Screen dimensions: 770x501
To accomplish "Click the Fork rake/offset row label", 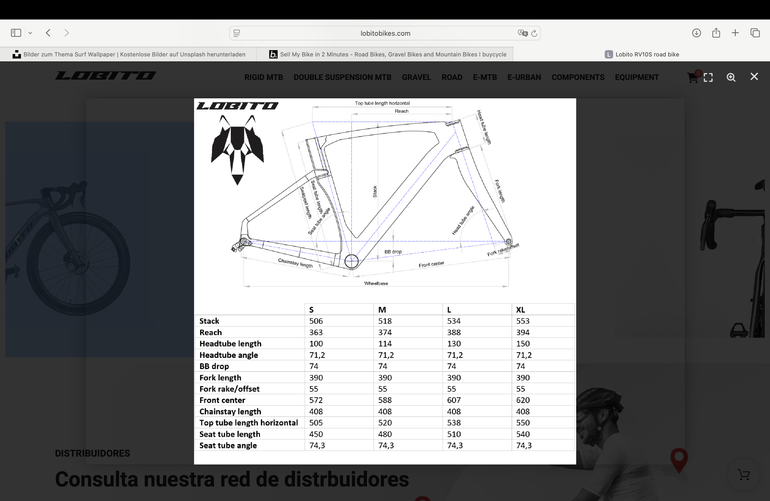I will coord(229,389).
